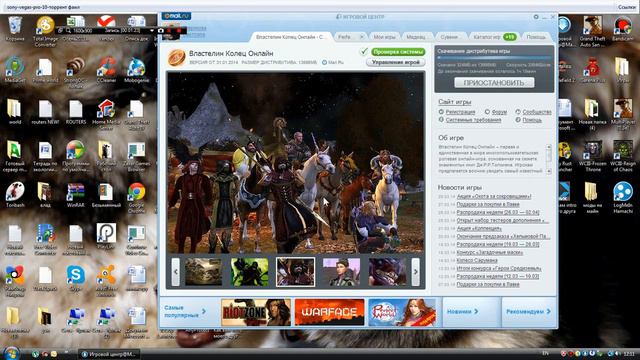Screen dimensions: 640x360
Task: Open news 'Колесо Сарумана'
Action: [x=477, y=260]
